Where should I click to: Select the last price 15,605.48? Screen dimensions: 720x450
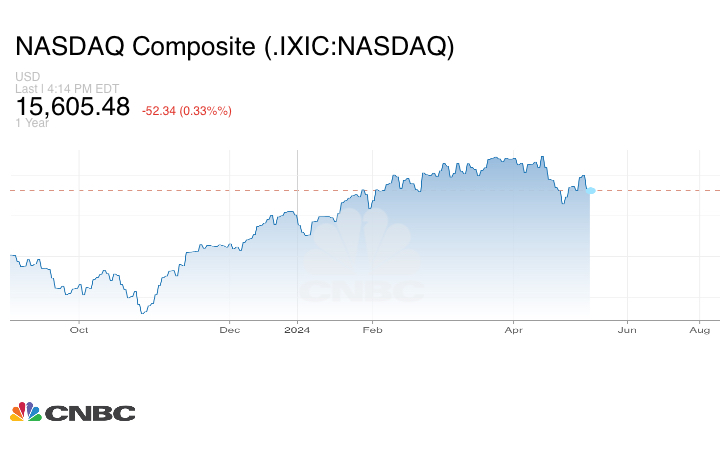click(x=72, y=107)
